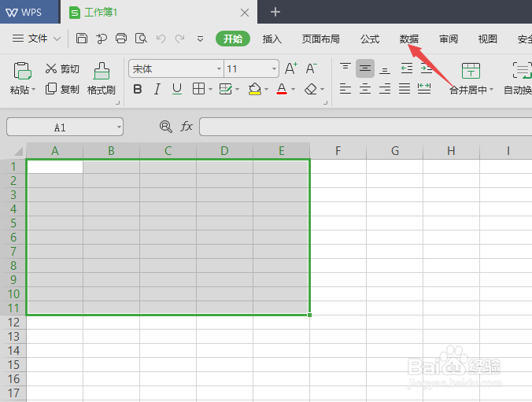Apply red font color A
The height and width of the screenshot is (402, 532).
point(282,89)
